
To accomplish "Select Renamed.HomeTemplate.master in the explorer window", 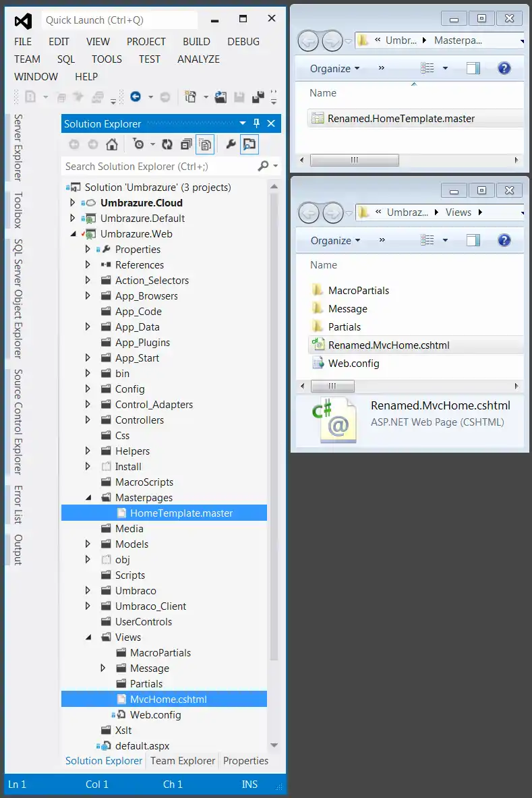I will click(415, 119).
